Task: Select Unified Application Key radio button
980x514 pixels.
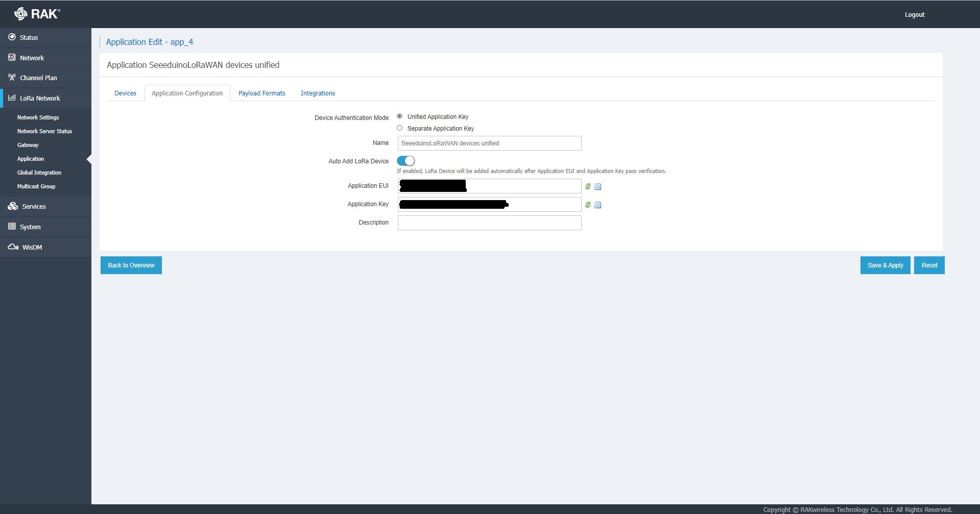Action: click(x=399, y=116)
